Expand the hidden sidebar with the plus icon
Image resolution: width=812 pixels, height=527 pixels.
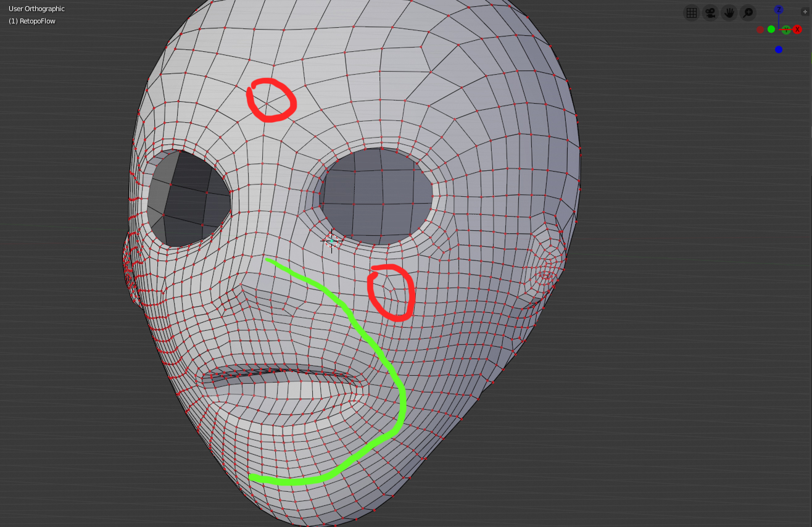pos(805,12)
